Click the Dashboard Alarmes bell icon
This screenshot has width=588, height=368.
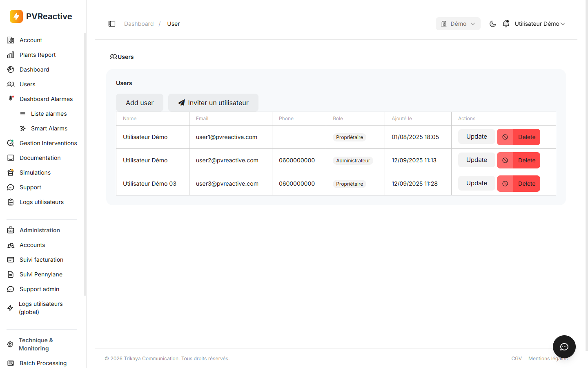(11, 99)
